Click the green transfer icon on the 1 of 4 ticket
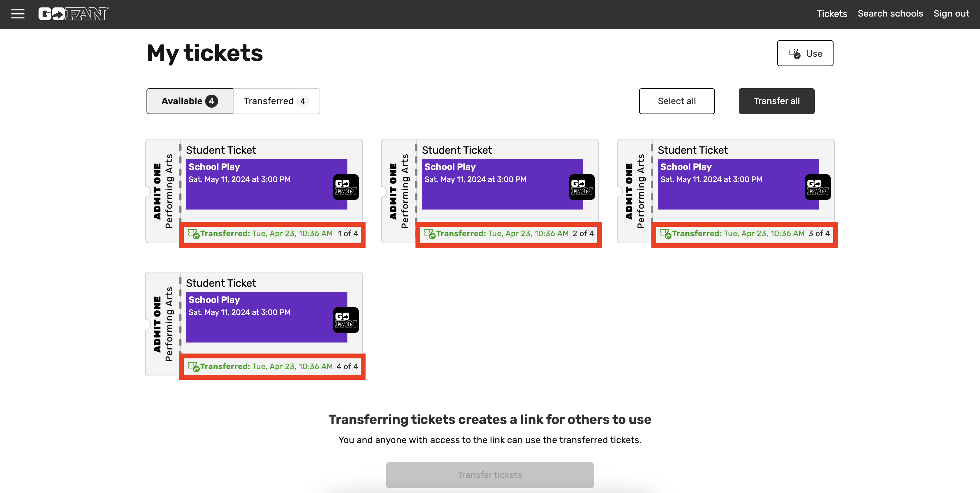Viewport: 980px width, 493px height. click(194, 234)
